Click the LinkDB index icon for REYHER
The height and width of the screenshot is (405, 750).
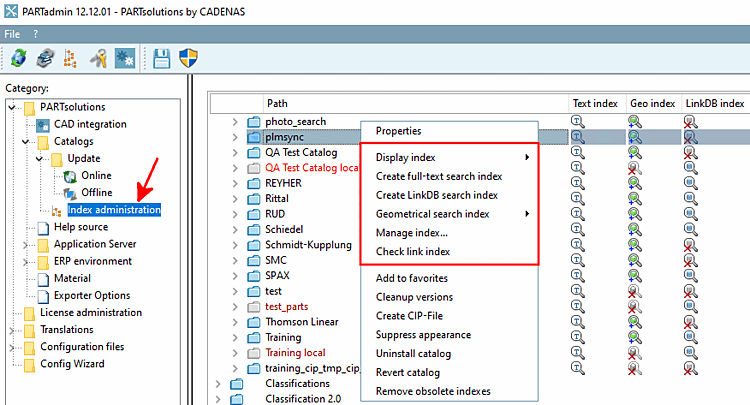tap(690, 183)
